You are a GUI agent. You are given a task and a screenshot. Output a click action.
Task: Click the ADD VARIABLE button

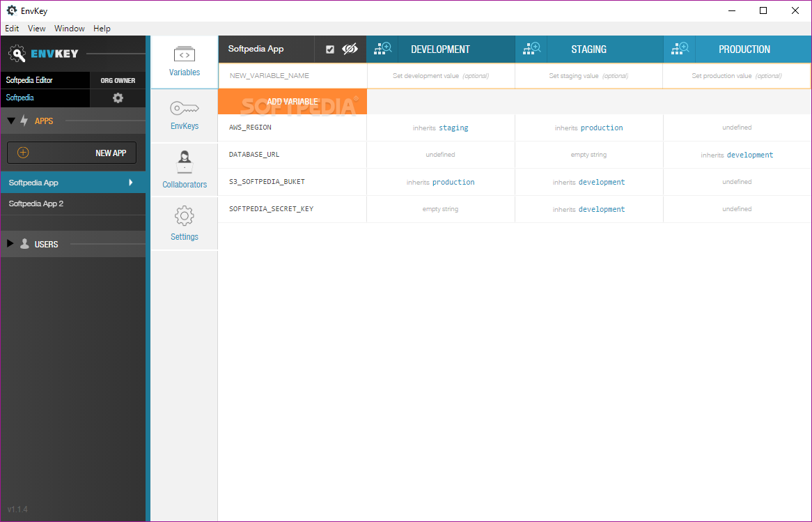pos(292,102)
